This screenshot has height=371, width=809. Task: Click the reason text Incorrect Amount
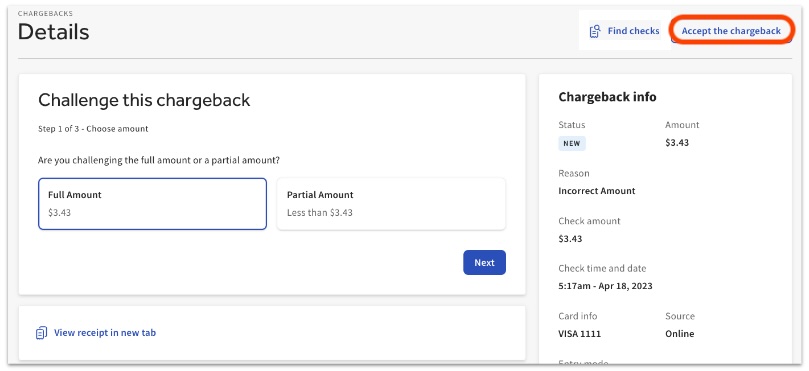click(x=597, y=191)
